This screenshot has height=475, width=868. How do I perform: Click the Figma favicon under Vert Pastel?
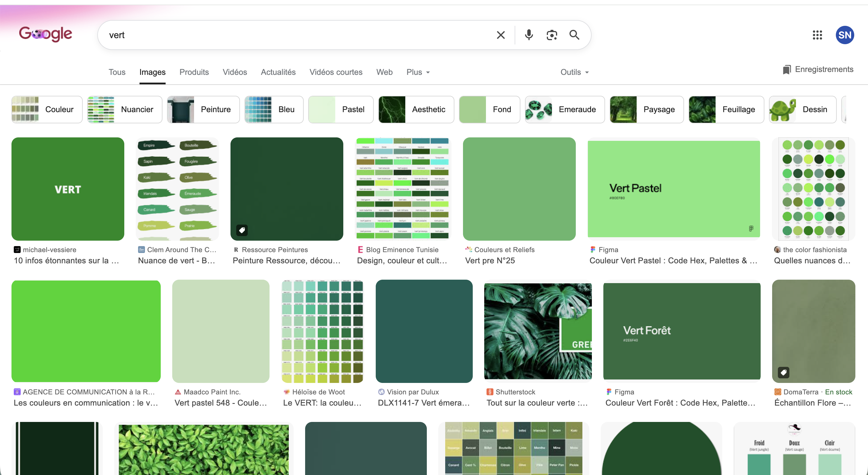coord(593,250)
